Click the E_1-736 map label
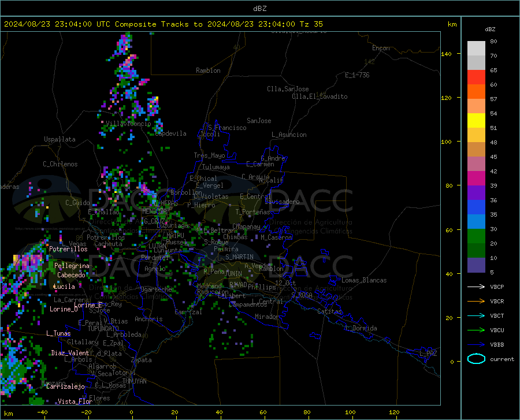Image resolution: width=520 pixels, height=420 pixels. (x=357, y=75)
